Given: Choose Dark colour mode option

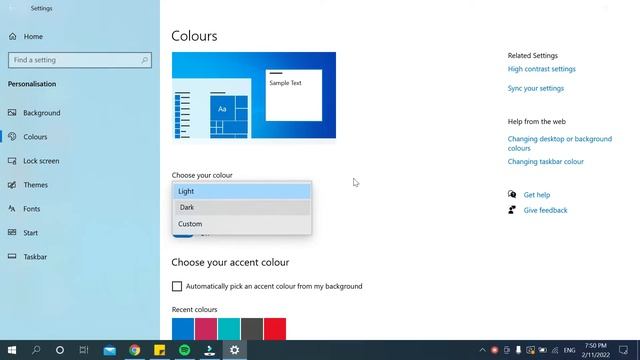Looking at the screenshot, I should pos(242,207).
